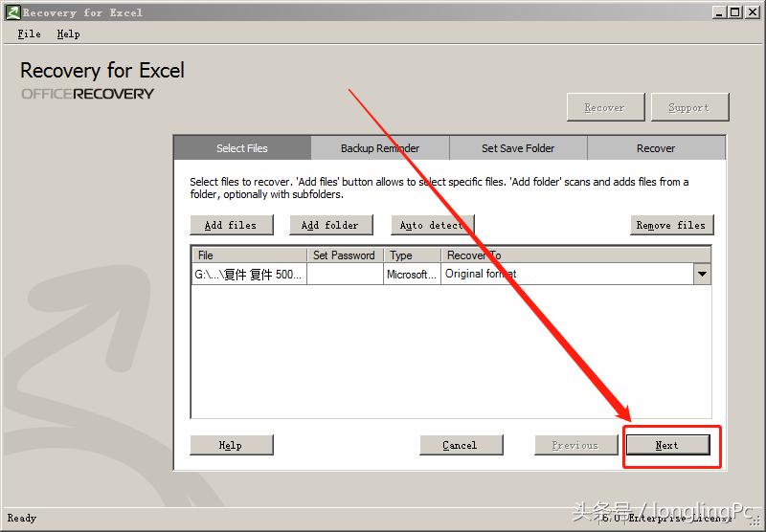The image size is (766, 532).
Task: Click the disabled Recover button at top
Action: 605,107
